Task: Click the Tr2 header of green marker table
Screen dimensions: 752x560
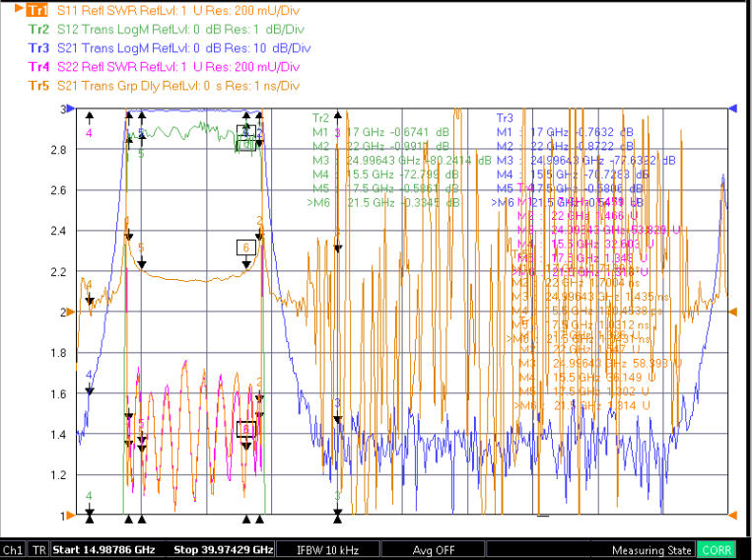Action: (x=320, y=117)
